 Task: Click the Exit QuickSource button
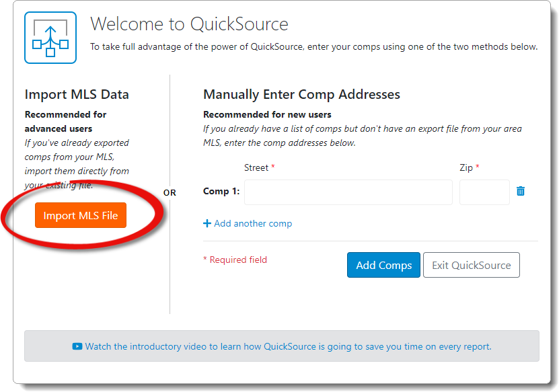(x=471, y=265)
